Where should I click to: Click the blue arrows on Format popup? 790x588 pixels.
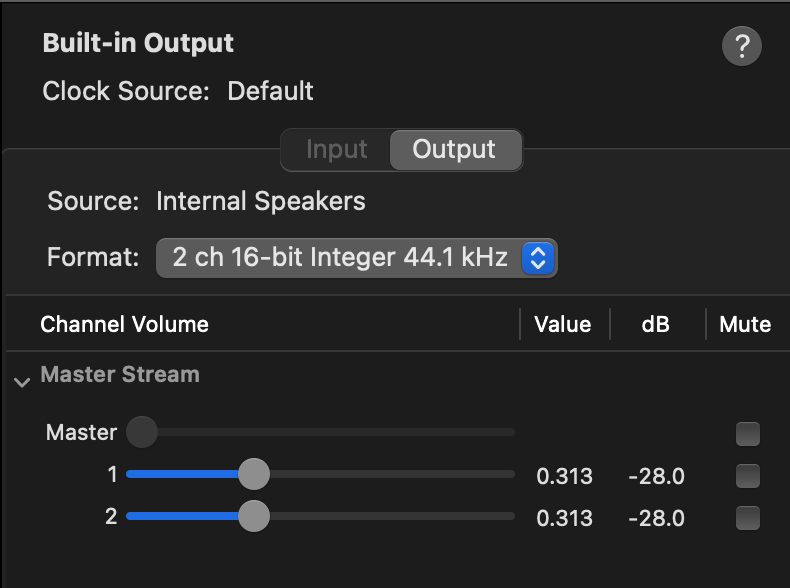[x=538, y=258]
